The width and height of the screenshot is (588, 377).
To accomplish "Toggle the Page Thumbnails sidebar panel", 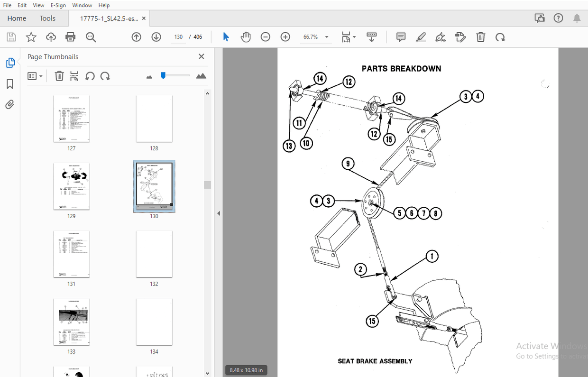I will 9,62.
